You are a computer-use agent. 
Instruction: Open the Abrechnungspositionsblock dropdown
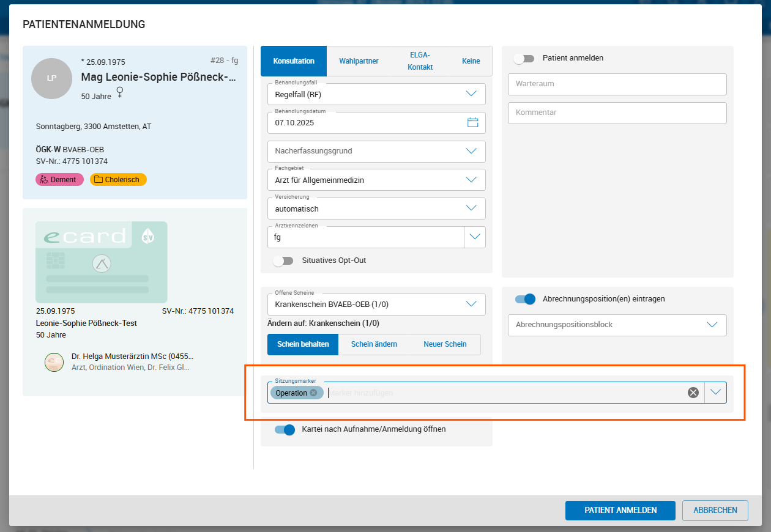[712, 325]
